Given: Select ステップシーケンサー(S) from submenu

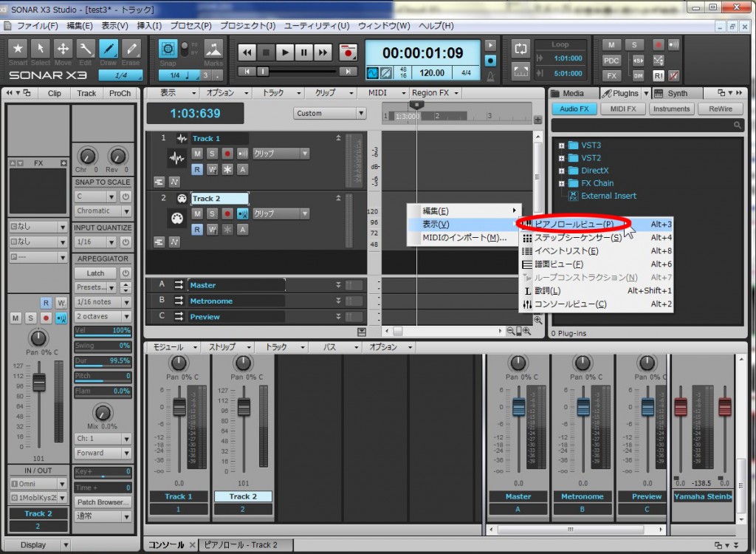Looking at the screenshot, I should click(596, 237).
